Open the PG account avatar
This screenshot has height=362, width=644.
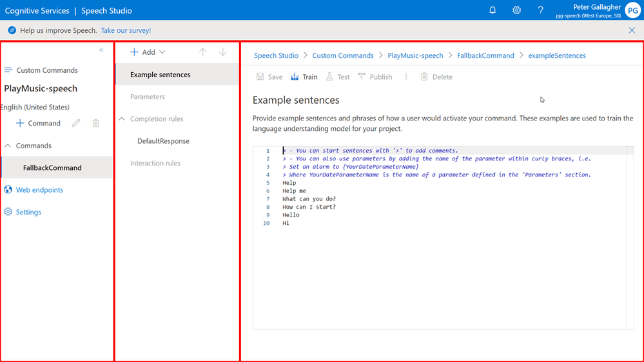(633, 10)
